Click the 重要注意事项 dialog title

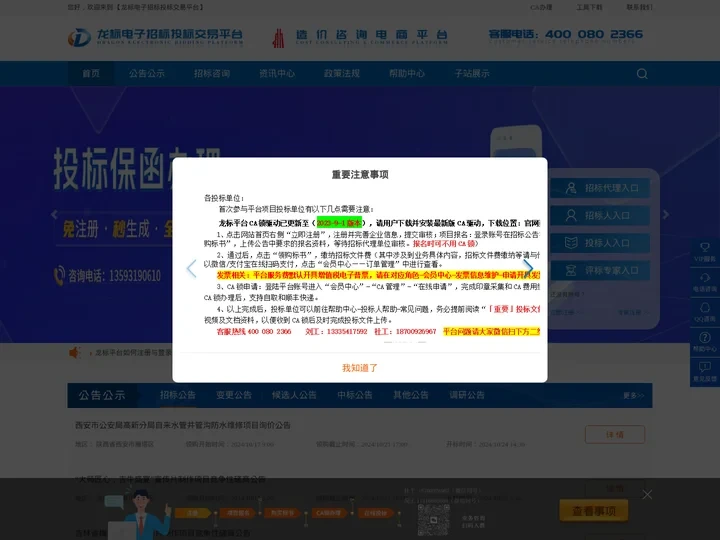[x=360, y=174]
